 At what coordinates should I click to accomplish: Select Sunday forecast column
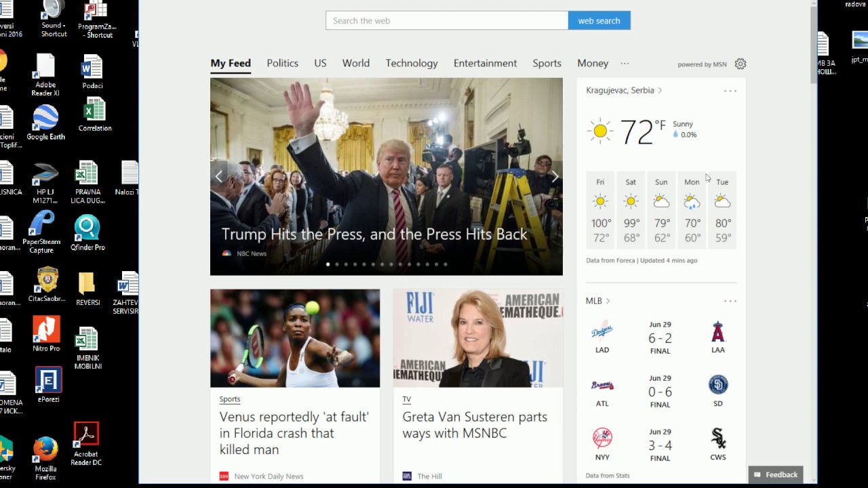click(x=661, y=210)
